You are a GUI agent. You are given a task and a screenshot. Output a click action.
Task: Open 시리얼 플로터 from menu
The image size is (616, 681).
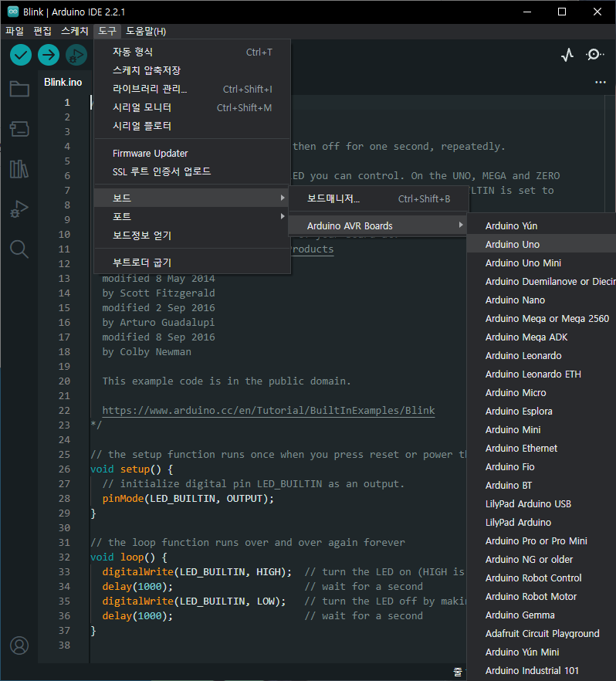(x=192, y=126)
